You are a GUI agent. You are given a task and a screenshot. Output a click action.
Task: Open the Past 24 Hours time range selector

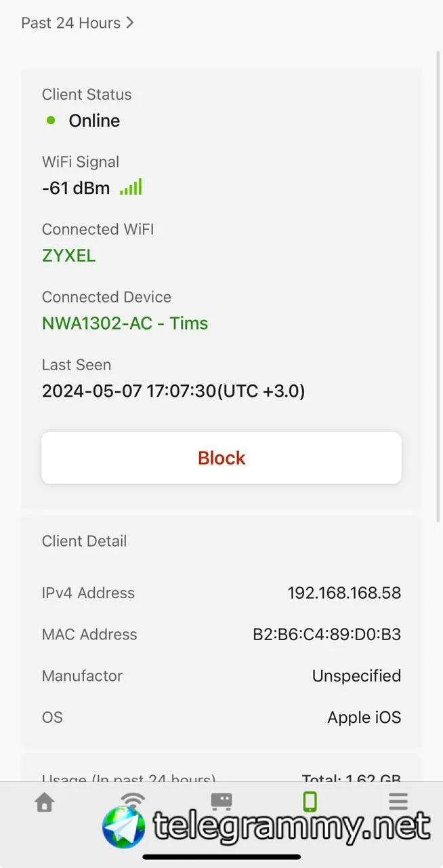tap(77, 23)
